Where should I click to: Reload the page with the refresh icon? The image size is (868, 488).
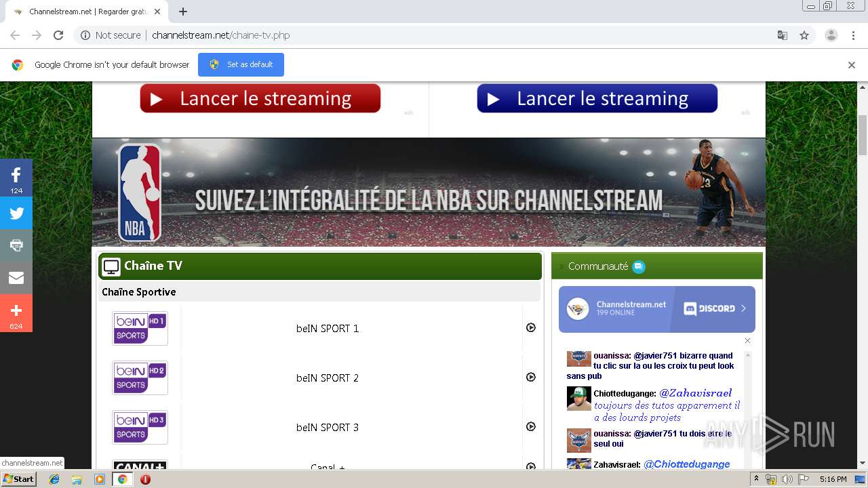58,35
